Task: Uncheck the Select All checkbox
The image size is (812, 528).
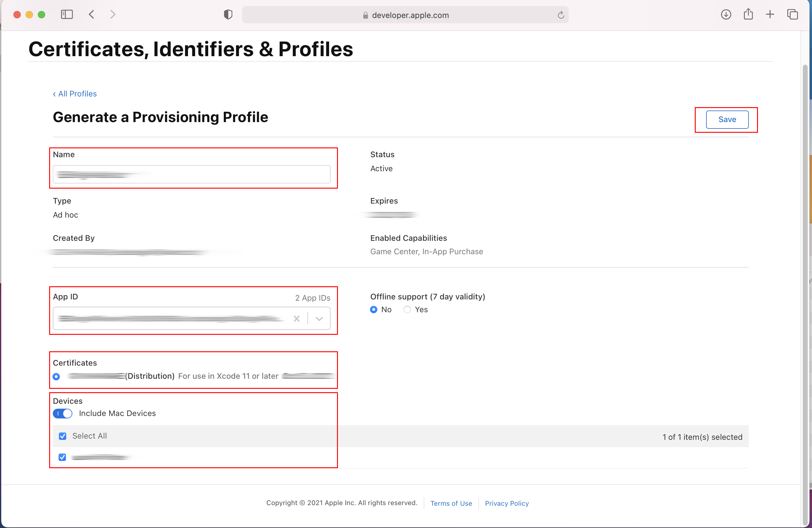Action: click(63, 436)
